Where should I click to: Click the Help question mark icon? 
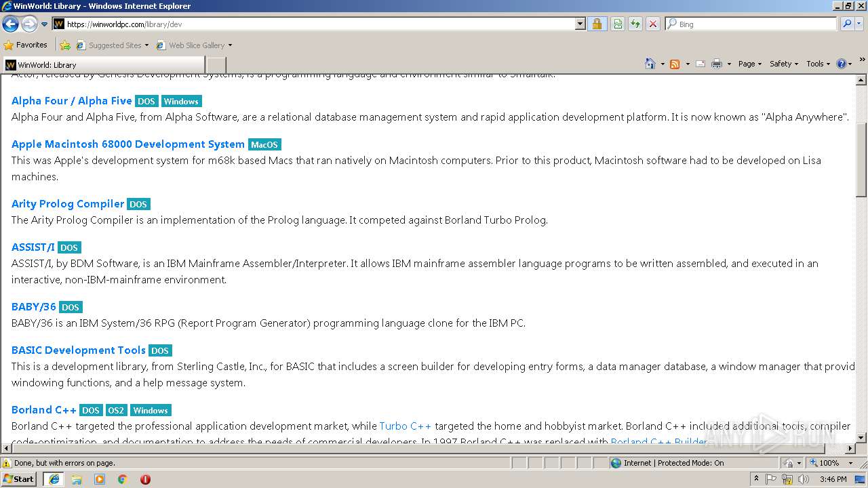tap(842, 64)
